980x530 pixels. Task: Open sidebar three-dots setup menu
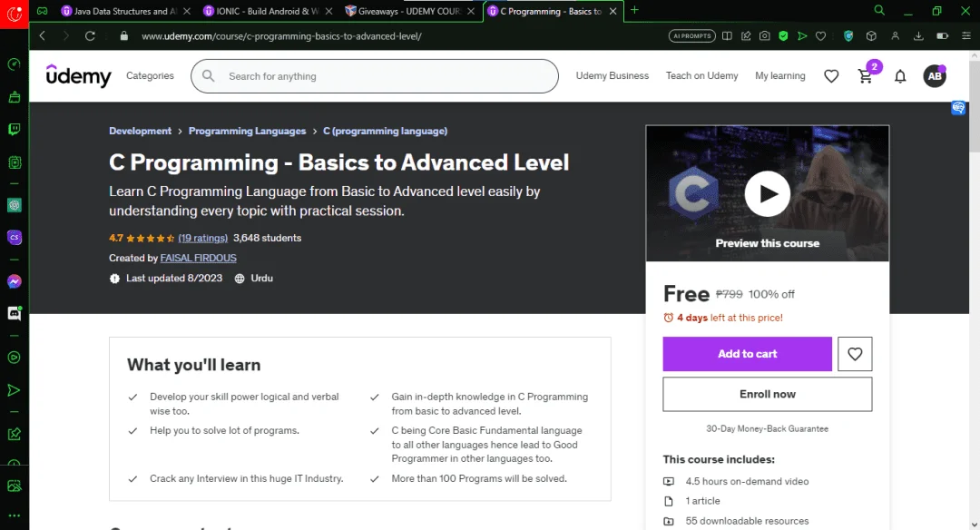[14, 515]
